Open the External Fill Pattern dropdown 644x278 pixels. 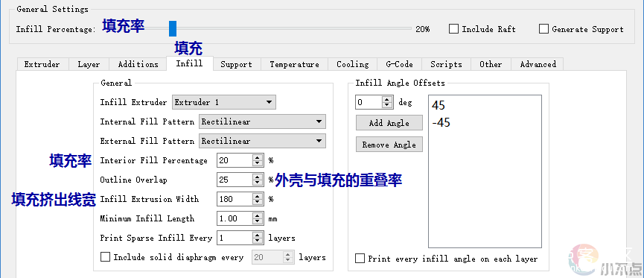coord(262,141)
